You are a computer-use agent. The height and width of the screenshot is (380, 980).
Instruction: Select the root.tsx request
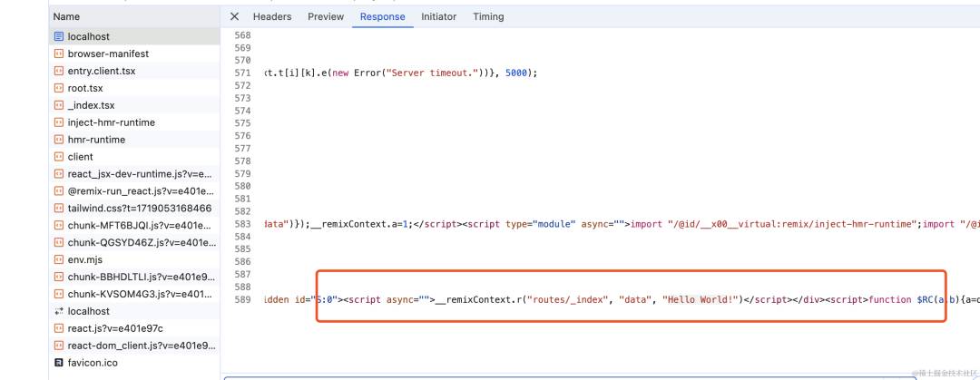[x=134, y=88]
